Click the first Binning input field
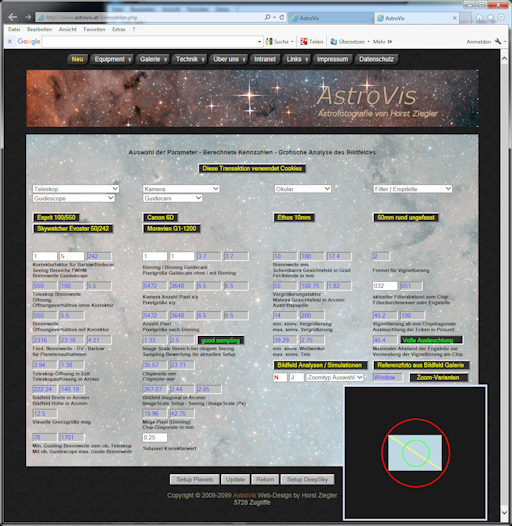Viewport: 512px width, 526px height. click(155, 256)
